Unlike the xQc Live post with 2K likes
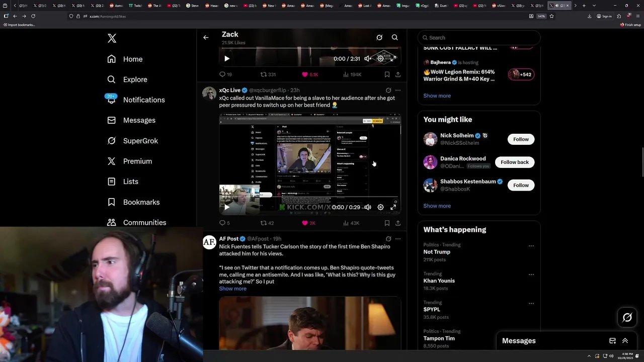The width and height of the screenshot is (644, 362). click(x=308, y=223)
